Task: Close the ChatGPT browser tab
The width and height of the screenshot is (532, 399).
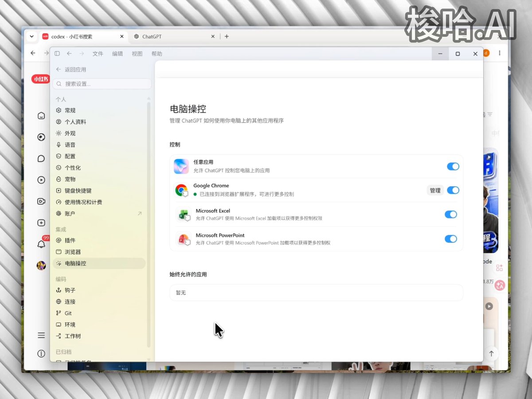Action: [213, 37]
